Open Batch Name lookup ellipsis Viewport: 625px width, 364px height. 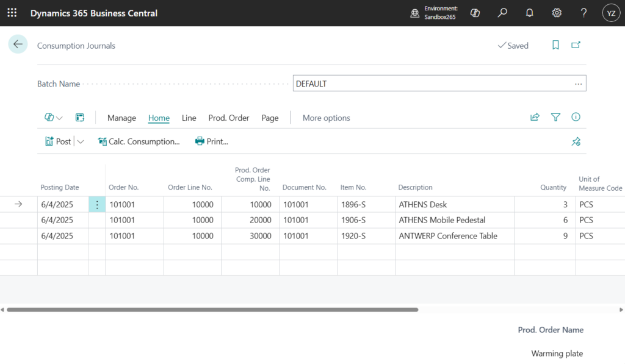point(578,84)
